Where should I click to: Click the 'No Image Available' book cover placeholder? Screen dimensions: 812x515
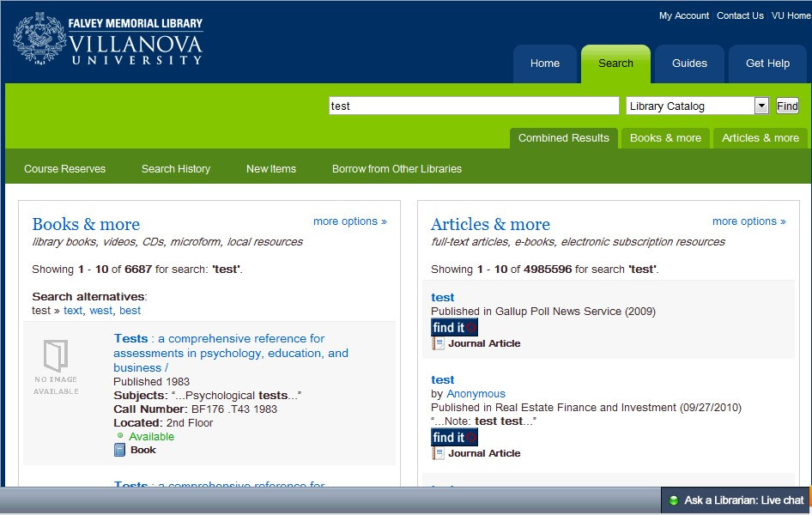(x=56, y=367)
